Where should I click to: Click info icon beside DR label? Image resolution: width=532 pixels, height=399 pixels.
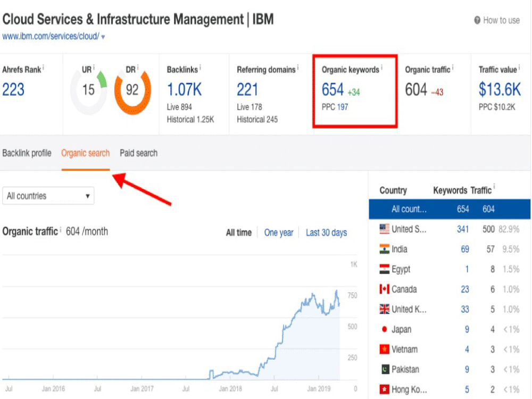137,68
